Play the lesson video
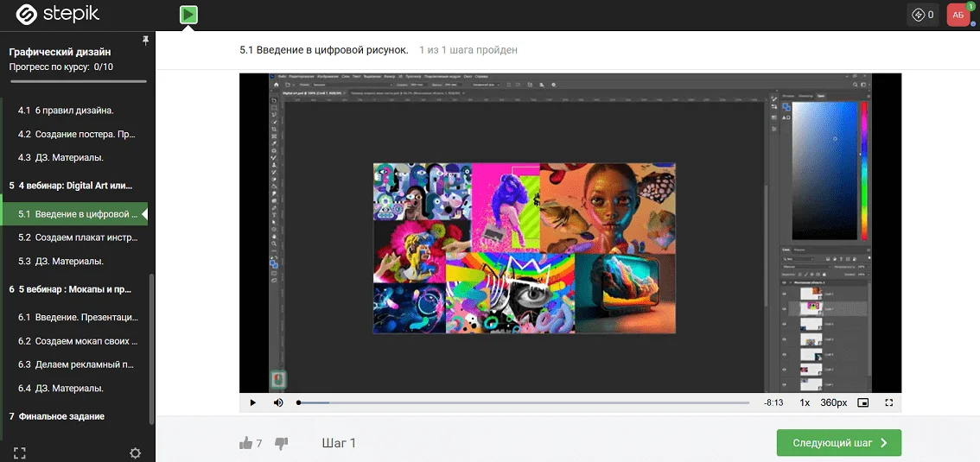This screenshot has width=980, height=462. point(253,402)
